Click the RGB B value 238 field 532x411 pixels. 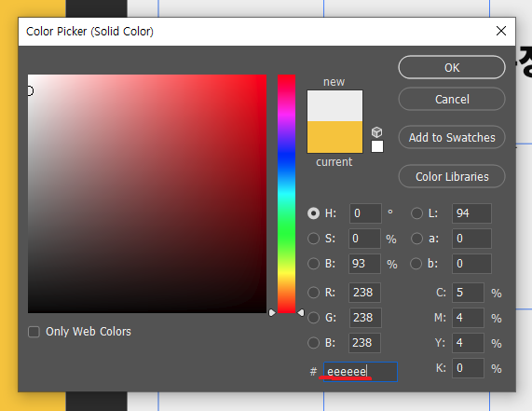[x=364, y=342]
